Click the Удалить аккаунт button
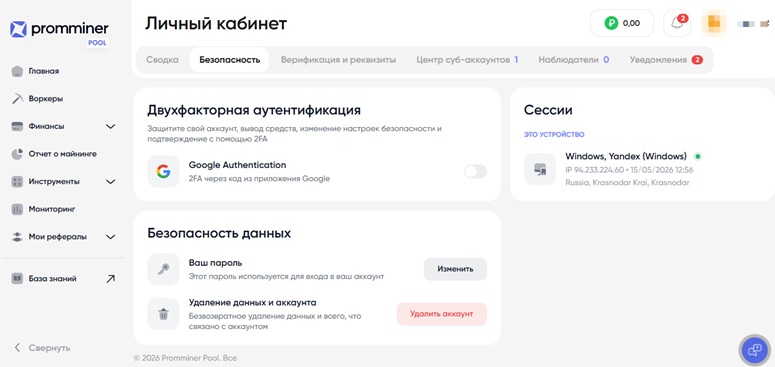The image size is (775, 367). click(442, 314)
